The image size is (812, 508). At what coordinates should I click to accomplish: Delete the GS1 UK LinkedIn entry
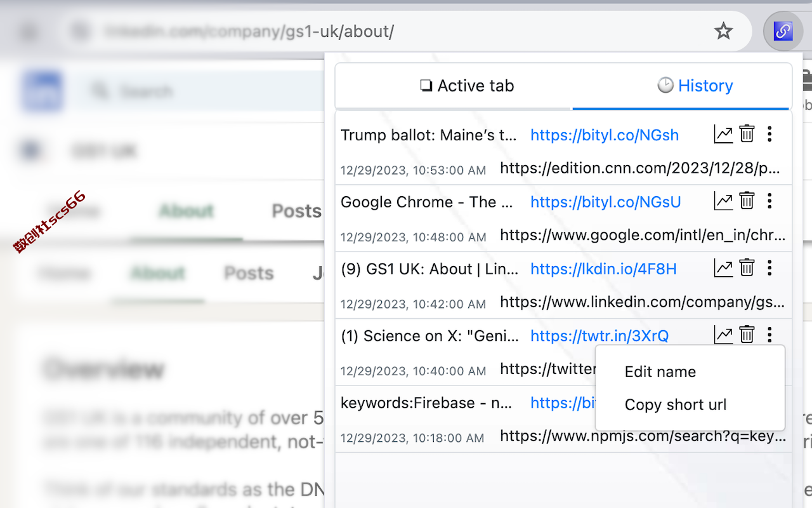coord(747,268)
